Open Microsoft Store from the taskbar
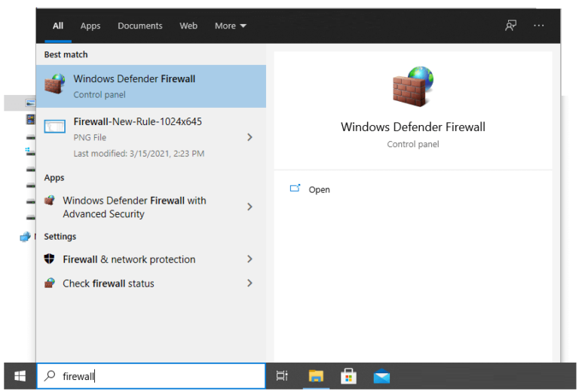 point(348,376)
